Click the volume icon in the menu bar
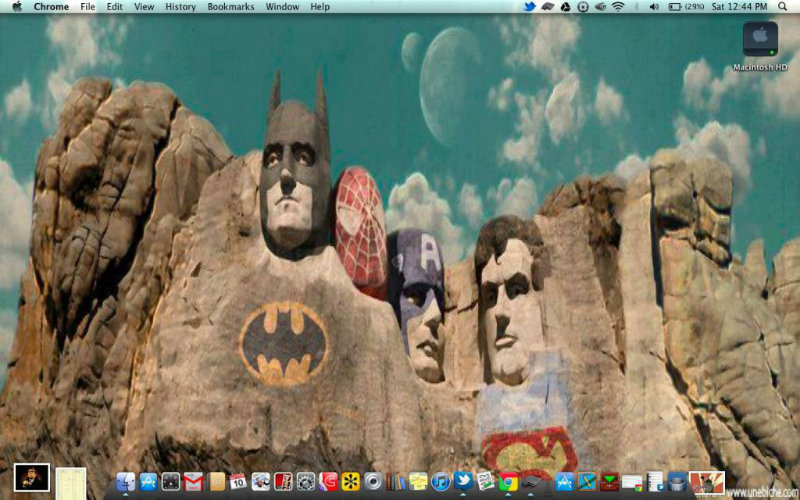Viewport: 800px width, 500px height. pyautogui.click(x=654, y=7)
